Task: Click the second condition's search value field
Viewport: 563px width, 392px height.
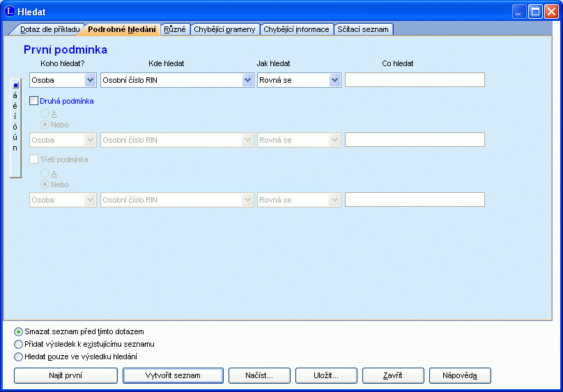Action: (415, 140)
